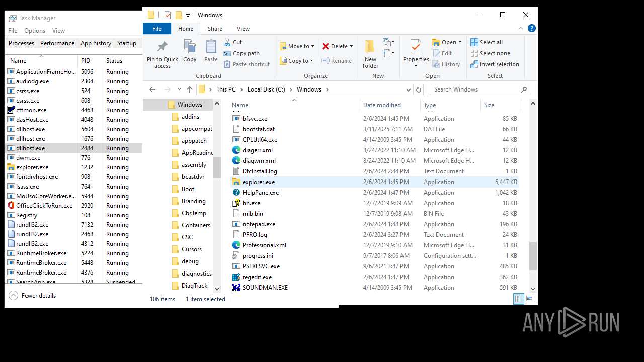644x362 pixels.
Task: Select the Cursors folder in tree
Action: (192, 249)
